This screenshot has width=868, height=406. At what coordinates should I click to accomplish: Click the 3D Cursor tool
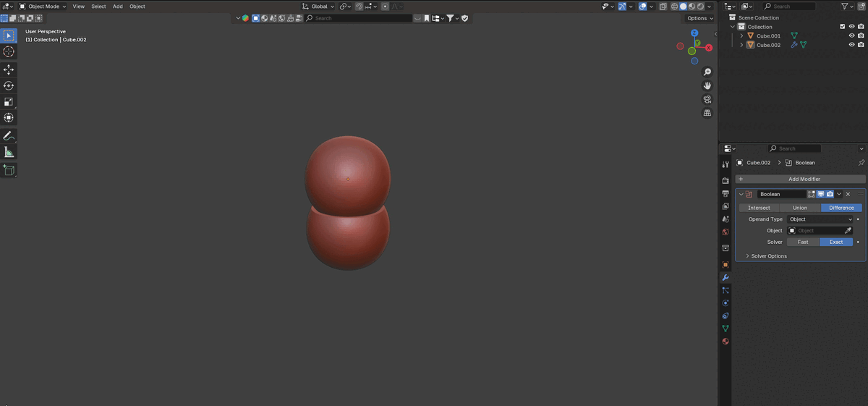click(9, 51)
